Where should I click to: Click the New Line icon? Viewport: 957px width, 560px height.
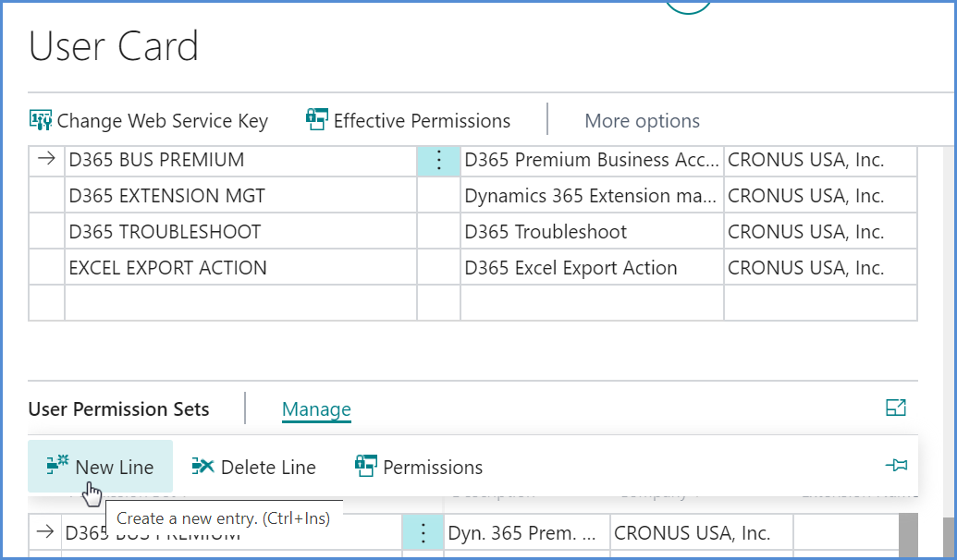58,465
